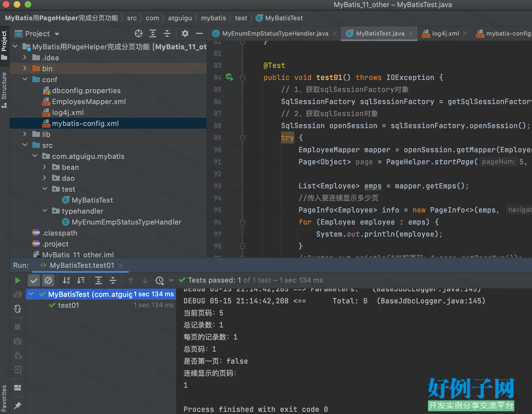Viewport: 532px width, 414px height.
Task: Click the exit icon in run sidebar
Action: point(18,370)
